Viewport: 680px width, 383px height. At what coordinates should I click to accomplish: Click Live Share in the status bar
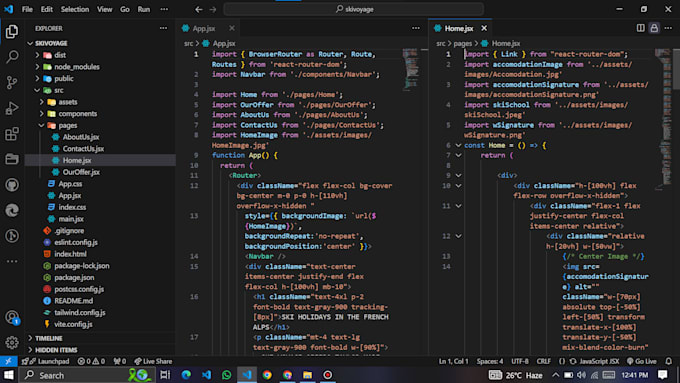click(153, 361)
